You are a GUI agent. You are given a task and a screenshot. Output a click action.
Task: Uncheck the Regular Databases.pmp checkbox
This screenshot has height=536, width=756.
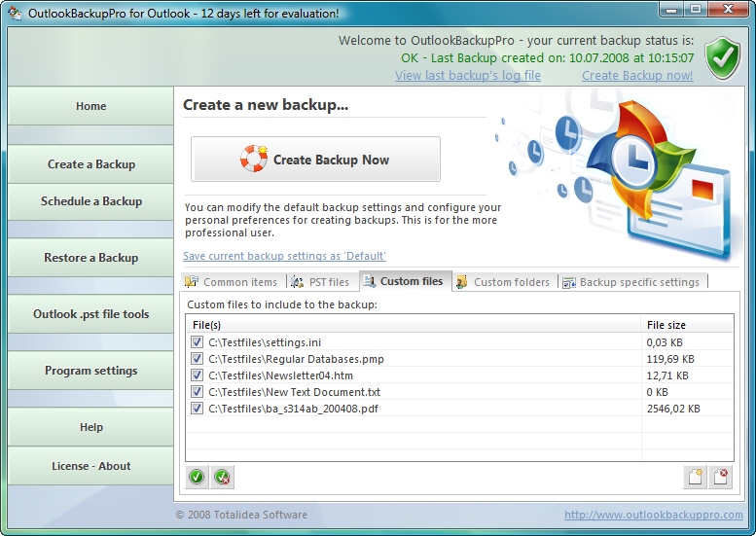click(x=197, y=359)
